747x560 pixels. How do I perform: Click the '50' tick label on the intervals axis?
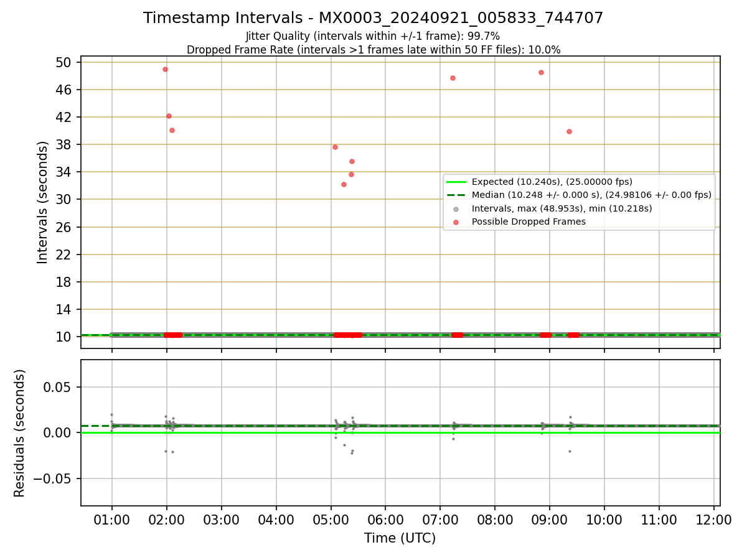click(x=65, y=62)
